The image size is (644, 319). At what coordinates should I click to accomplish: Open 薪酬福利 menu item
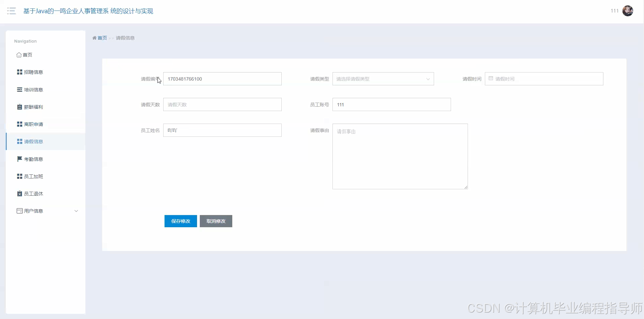45,107
